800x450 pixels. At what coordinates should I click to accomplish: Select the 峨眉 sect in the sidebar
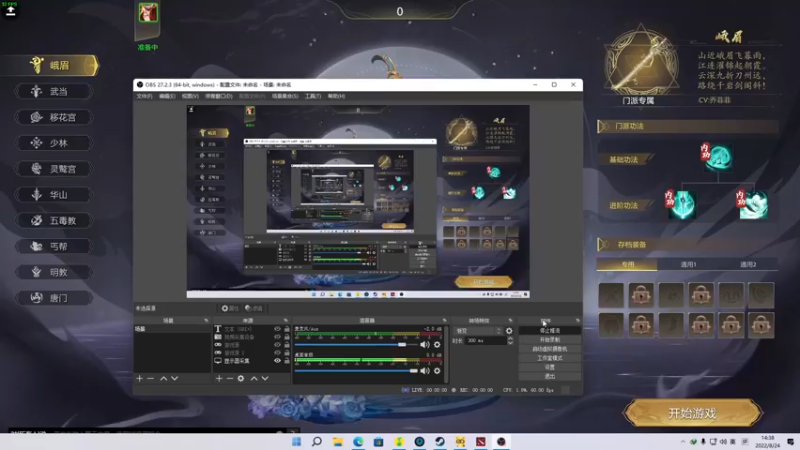click(x=57, y=65)
